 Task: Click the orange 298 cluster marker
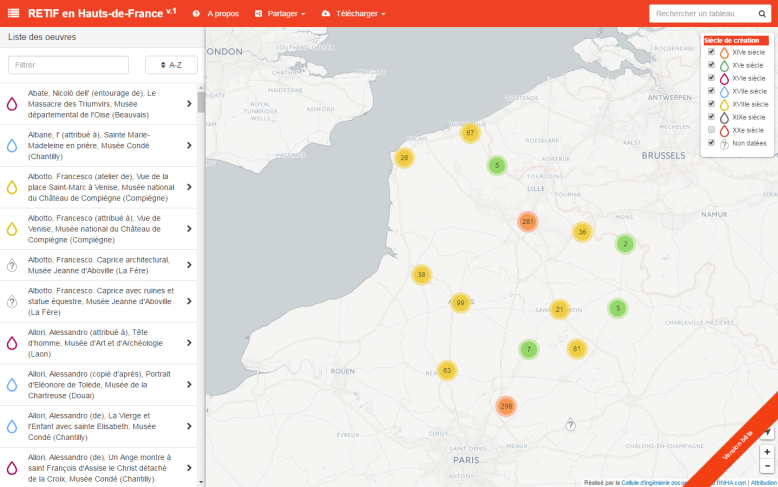point(506,406)
